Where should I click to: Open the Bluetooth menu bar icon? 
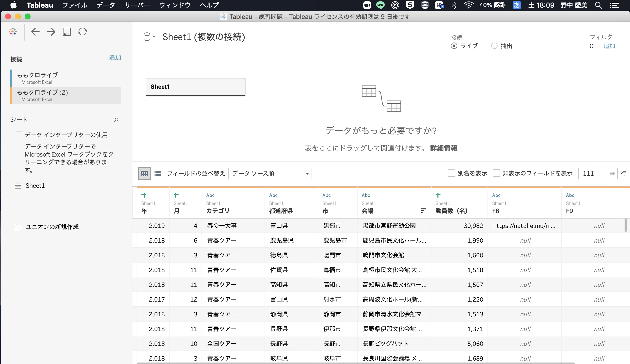[x=454, y=5]
